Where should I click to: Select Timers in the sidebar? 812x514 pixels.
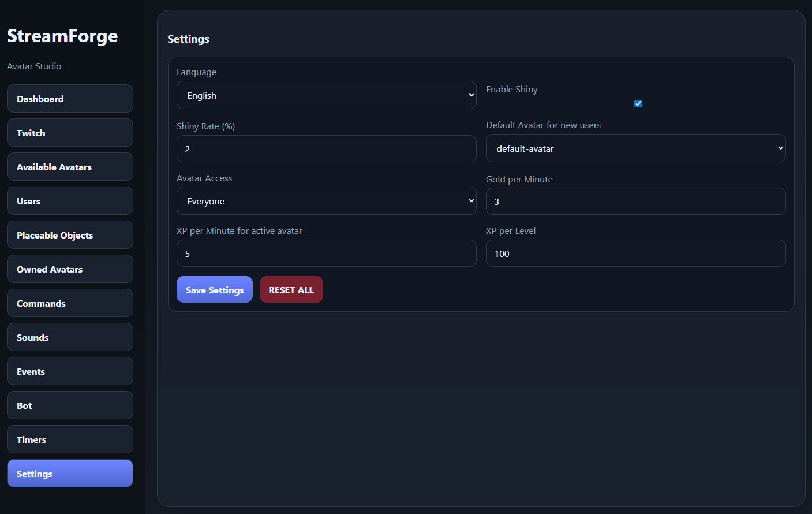[70, 439]
